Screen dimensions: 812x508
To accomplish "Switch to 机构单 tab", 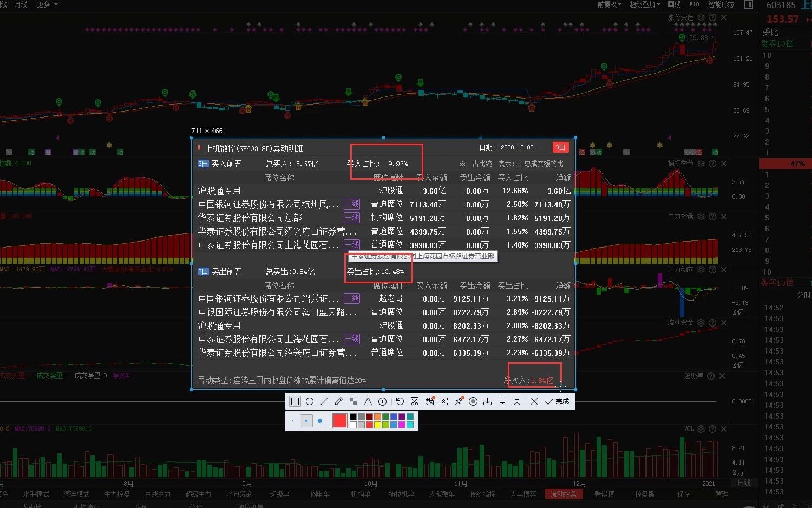I will (x=361, y=494).
